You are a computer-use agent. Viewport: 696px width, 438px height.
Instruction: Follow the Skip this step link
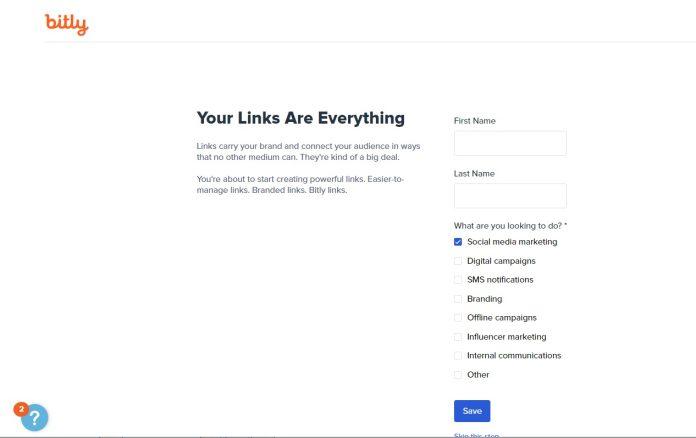point(477,435)
